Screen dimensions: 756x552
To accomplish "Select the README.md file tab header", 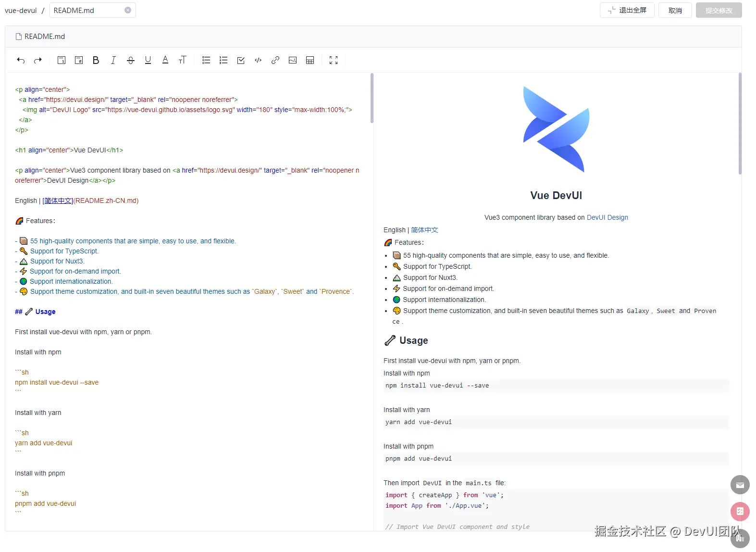I will pyautogui.click(x=40, y=37).
